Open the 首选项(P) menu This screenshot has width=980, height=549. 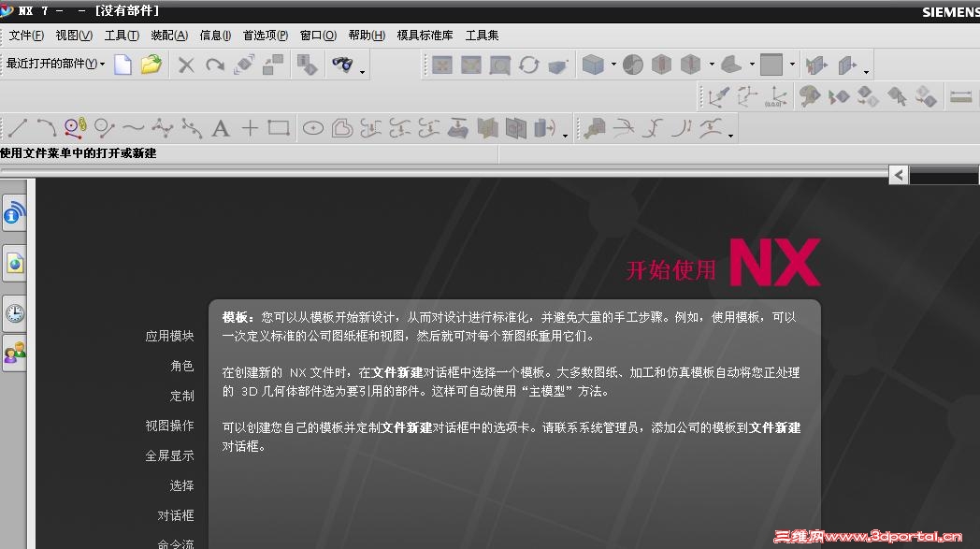pos(266,36)
